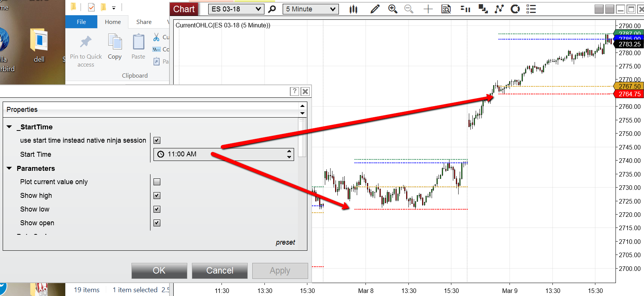Click the 2783.25 current price marker
The width and height of the screenshot is (644, 296).
tap(629, 44)
